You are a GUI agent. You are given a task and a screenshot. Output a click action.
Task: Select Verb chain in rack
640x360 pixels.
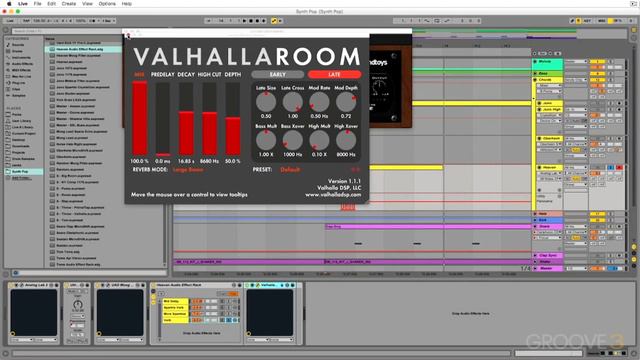(176, 320)
